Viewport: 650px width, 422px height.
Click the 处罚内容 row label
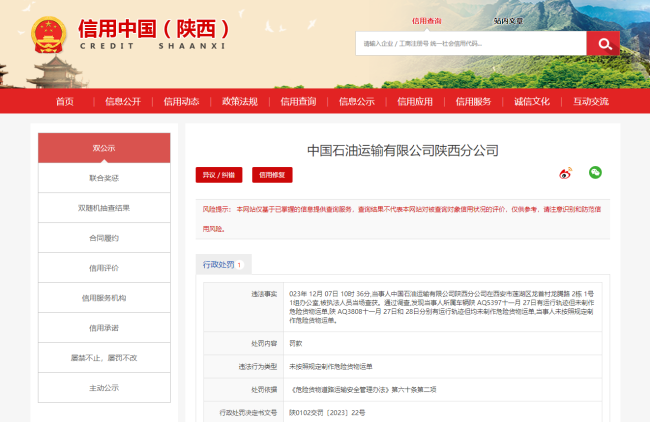[264, 343]
